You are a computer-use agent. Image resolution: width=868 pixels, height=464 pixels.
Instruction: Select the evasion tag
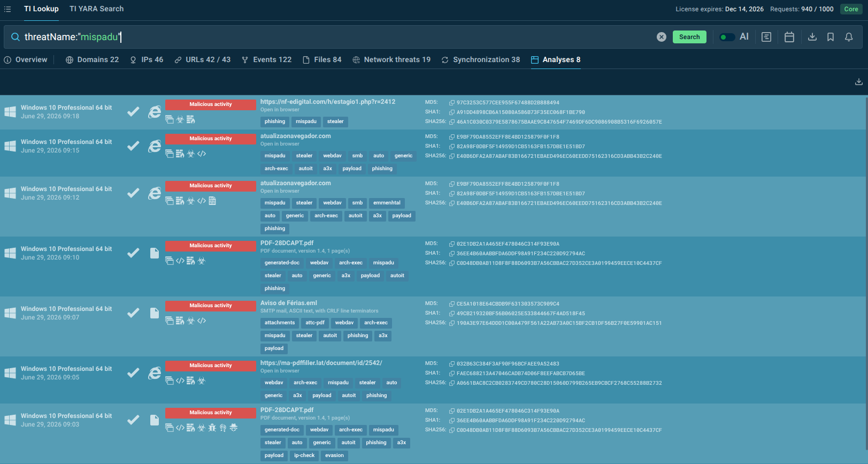334,455
